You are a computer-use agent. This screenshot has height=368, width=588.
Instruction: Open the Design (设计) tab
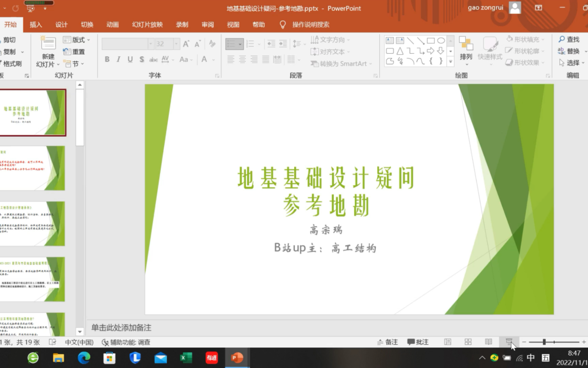point(61,25)
